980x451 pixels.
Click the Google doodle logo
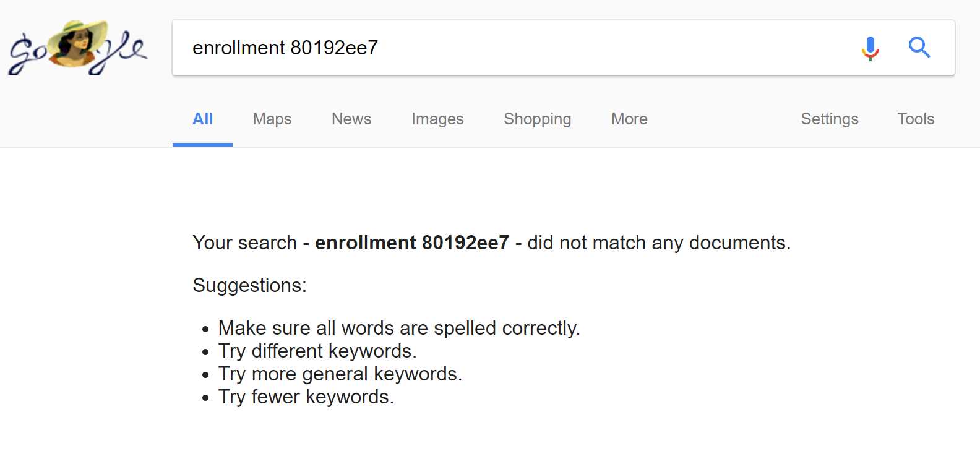[78, 48]
